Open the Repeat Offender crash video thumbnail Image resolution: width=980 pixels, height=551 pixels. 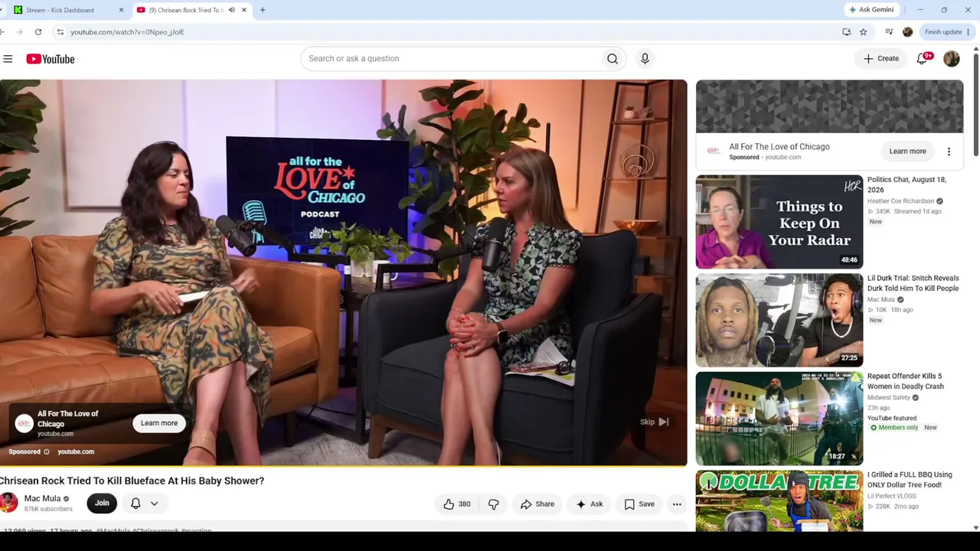tap(779, 419)
